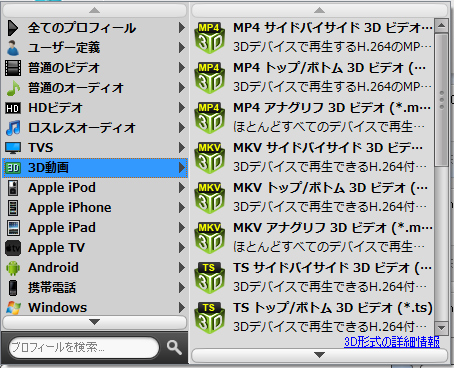Click the format list scrollbar thumb
This screenshot has height=368, width=456.
pos(441,99)
